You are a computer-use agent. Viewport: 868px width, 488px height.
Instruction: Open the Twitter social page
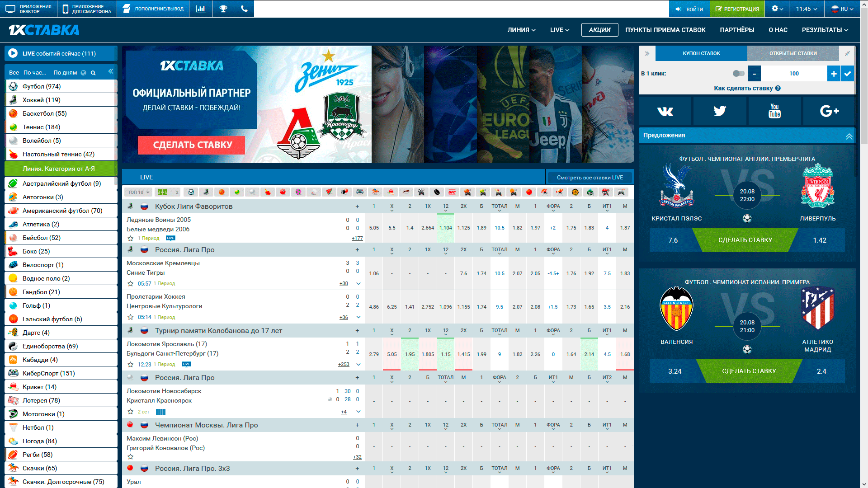click(x=720, y=111)
